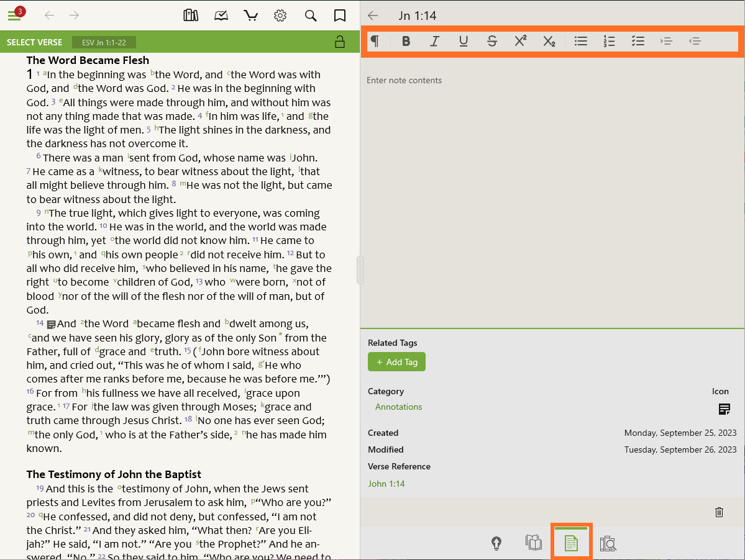Open the settings gear
The image size is (745, 560).
pyautogui.click(x=280, y=16)
